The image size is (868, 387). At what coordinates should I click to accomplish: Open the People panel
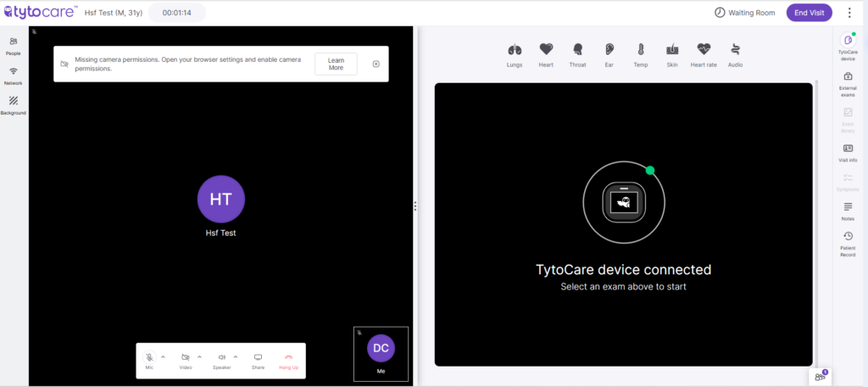pyautogui.click(x=14, y=46)
